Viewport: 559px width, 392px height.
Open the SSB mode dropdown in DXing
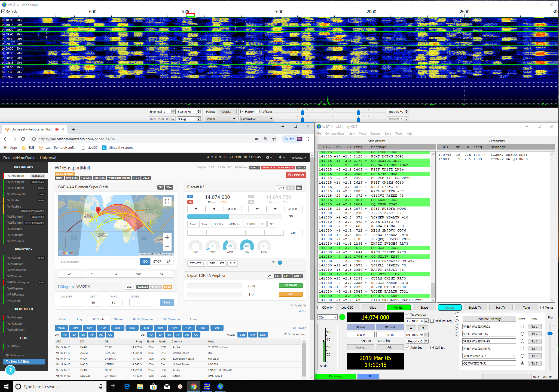click(130, 287)
